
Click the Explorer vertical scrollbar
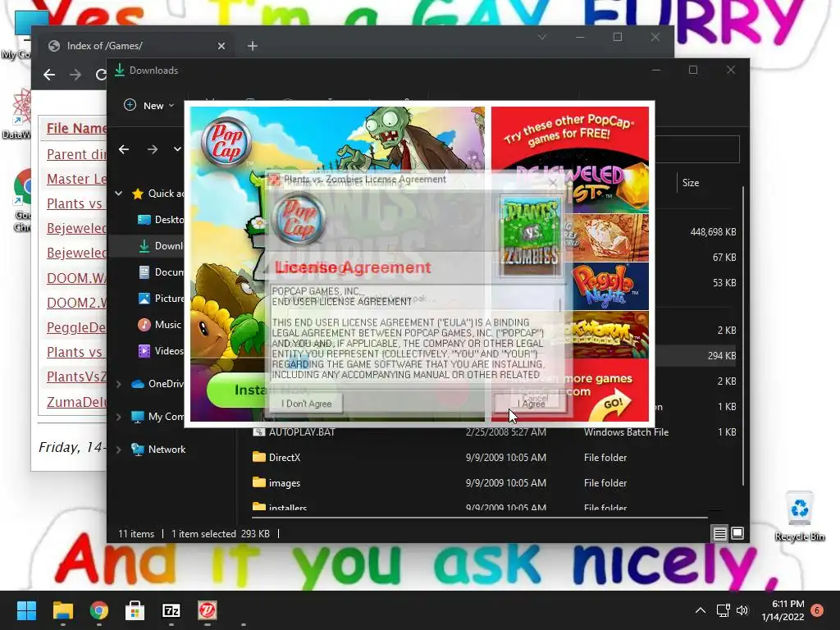(743, 337)
